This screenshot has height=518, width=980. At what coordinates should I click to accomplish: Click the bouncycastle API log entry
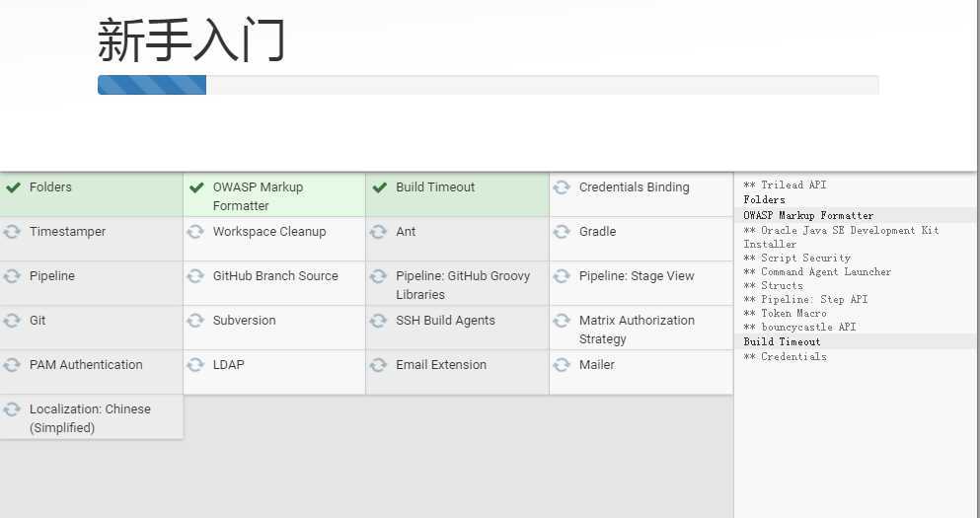tap(799, 327)
